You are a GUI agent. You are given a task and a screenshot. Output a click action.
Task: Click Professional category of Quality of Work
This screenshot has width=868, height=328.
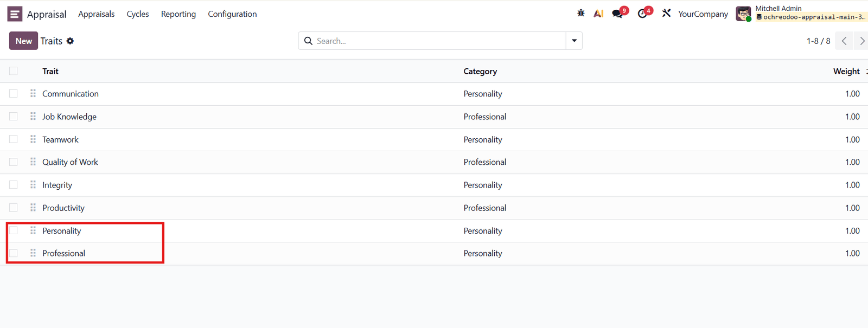tap(485, 162)
